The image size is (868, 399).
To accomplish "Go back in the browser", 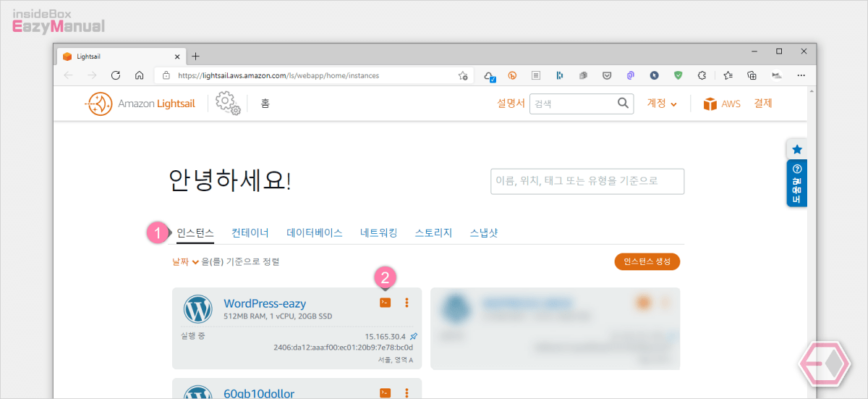I will pos(68,75).
